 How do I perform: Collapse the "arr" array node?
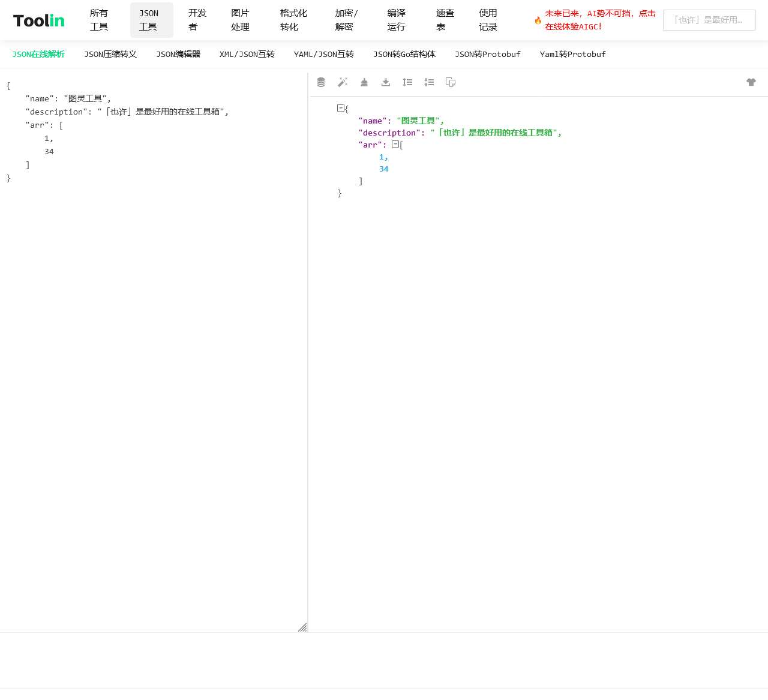pyautogui.click(x=395, y=144)
